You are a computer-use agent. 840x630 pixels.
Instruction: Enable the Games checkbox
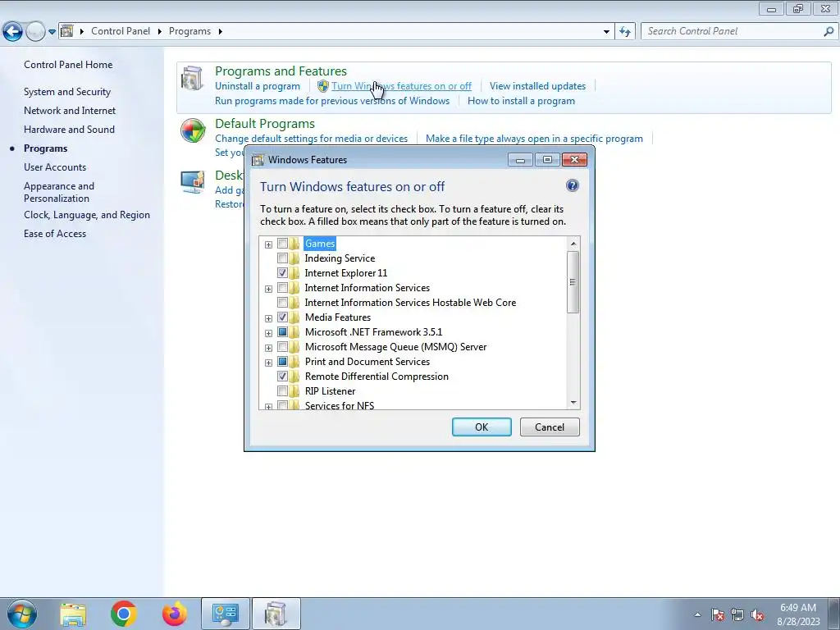282,243
